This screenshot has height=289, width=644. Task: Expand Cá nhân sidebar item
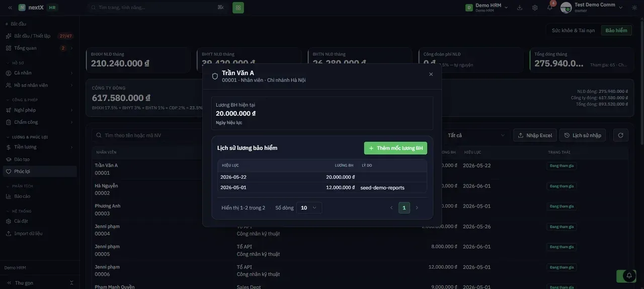click(x=39, y=73)
